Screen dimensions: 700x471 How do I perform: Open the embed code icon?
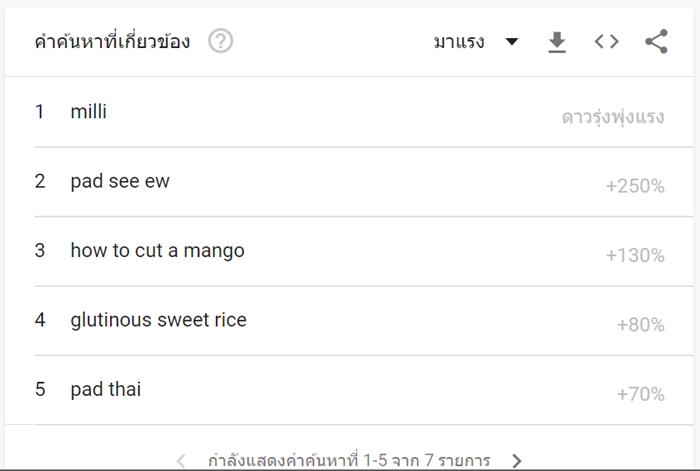point(606,42)
